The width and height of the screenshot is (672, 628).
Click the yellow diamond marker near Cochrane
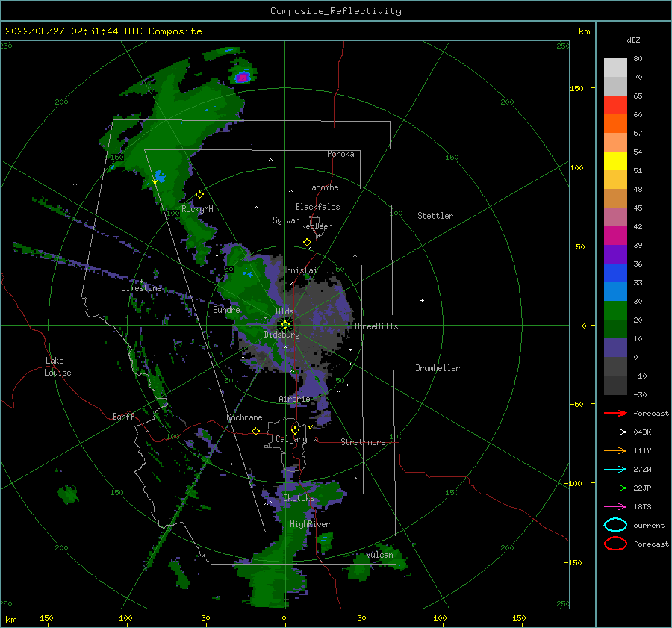pos(256,431)
